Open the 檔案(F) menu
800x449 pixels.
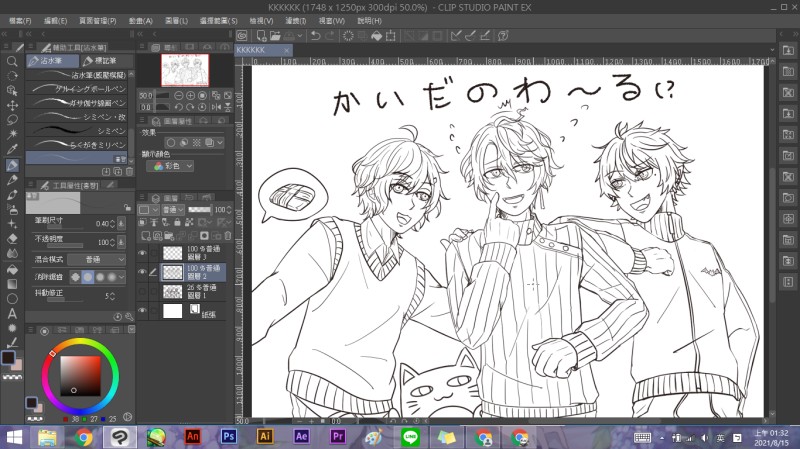coord(20,21)
